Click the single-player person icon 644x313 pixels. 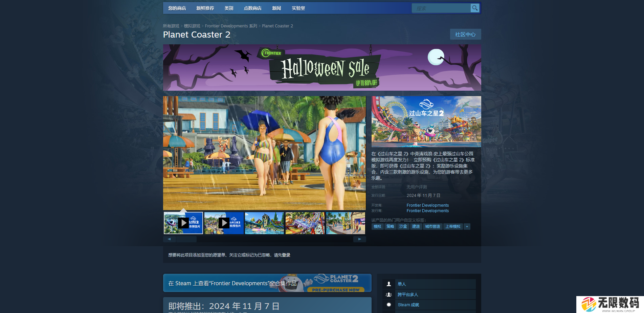tap(389, 284)
